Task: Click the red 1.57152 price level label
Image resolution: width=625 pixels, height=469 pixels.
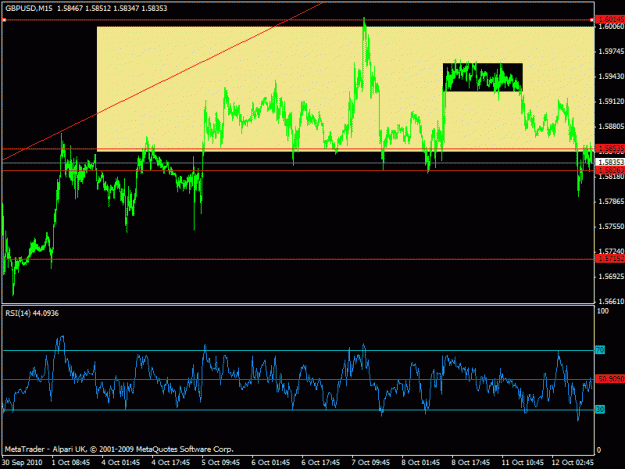Action: point(610,259)
